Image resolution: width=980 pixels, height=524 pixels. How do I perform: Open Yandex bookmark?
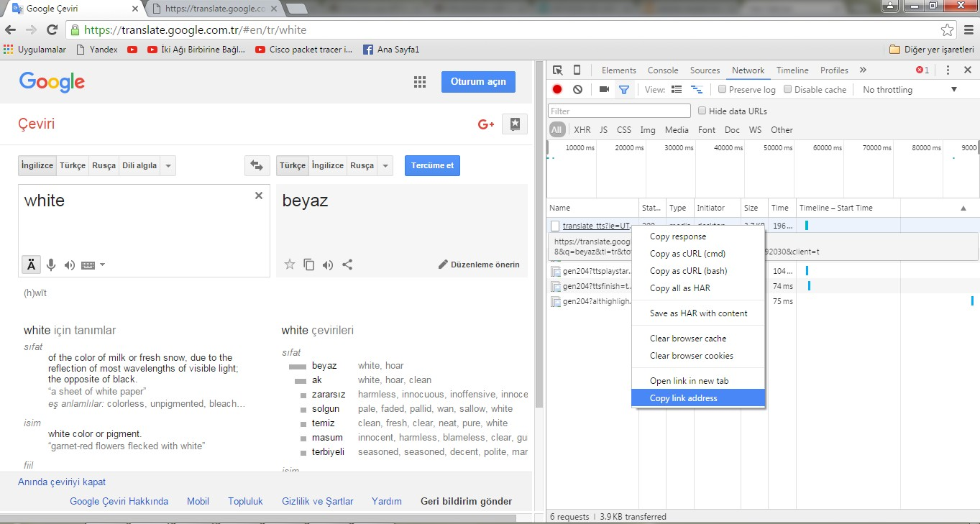tap(97, 50)
